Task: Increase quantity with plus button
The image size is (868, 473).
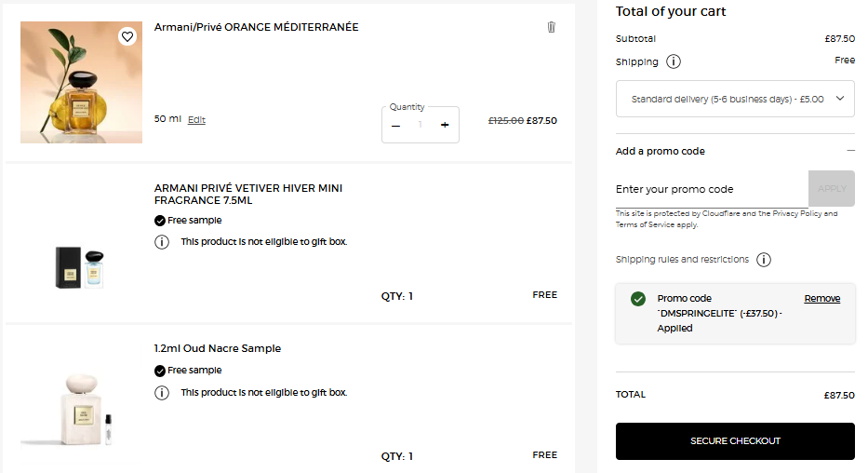Action: [x=445, y=125]
